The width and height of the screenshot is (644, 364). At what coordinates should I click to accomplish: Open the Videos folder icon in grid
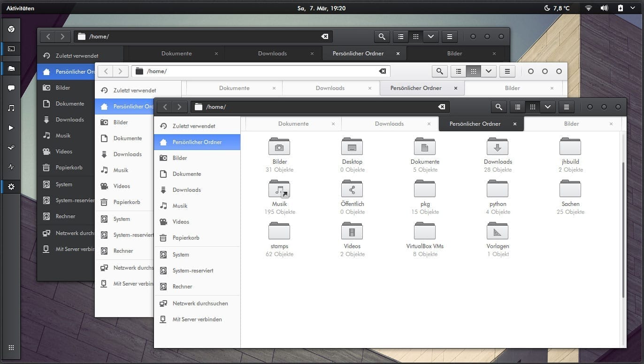pyautogui.click(x=352, y=231)
